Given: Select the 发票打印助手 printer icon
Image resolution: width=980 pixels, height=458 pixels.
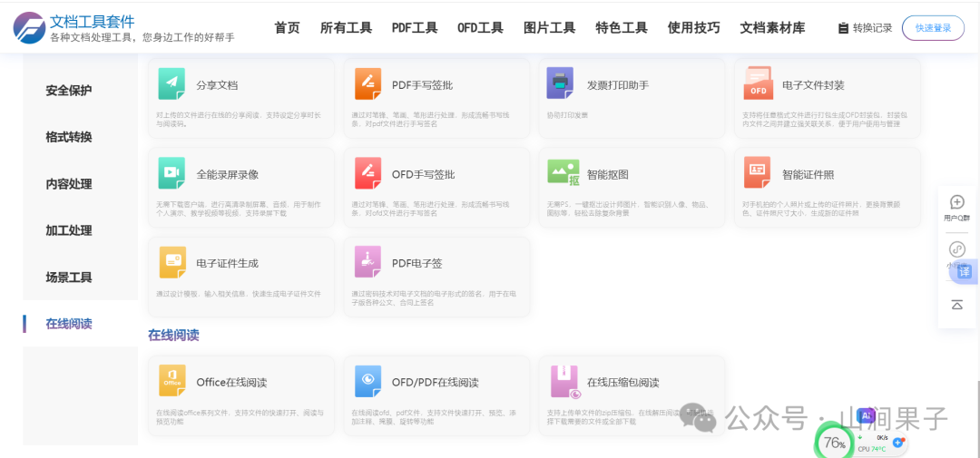Looking at the screenshot, I should point(560,83).
